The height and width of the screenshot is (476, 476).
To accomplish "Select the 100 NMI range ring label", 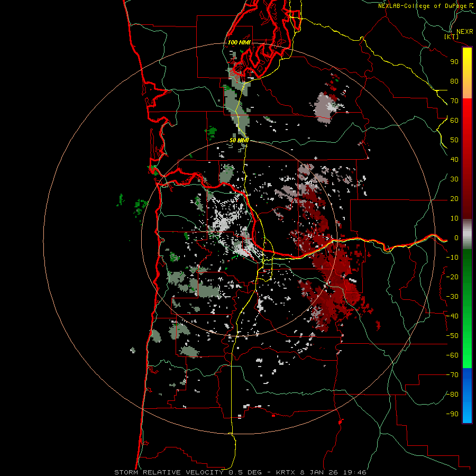I will 239,42.
